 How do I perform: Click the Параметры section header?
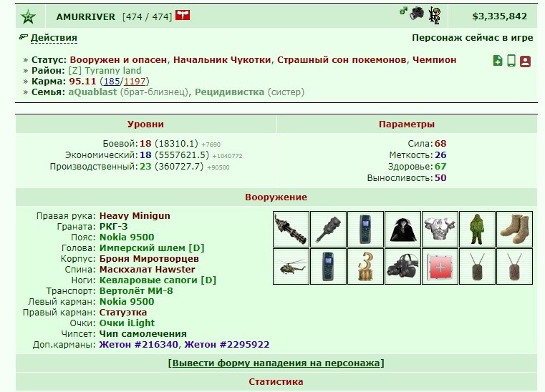pos(407,124)
